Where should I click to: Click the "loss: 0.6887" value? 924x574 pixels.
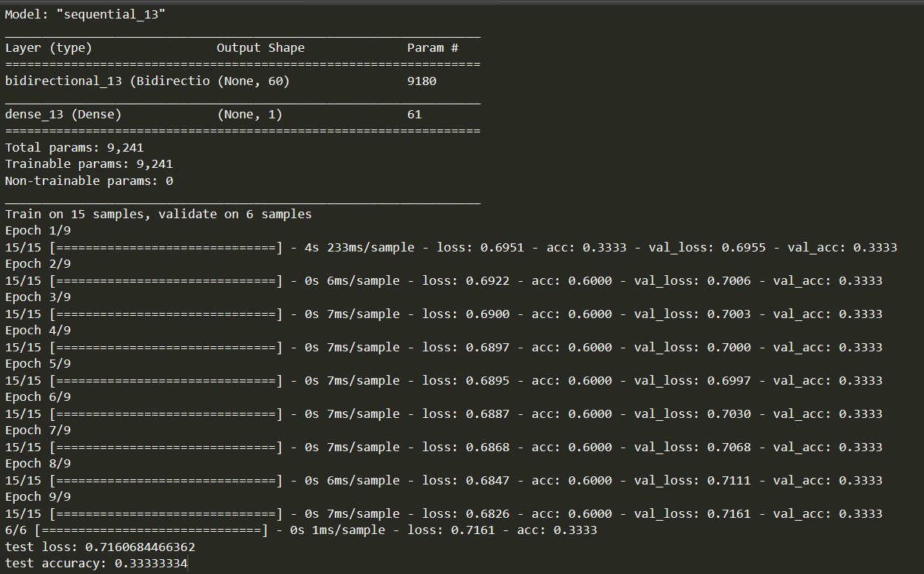click(x=466, y=414)
